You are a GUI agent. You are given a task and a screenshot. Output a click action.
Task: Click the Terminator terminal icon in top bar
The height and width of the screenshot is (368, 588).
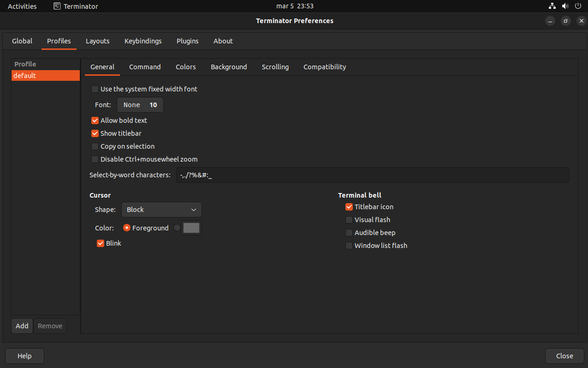(x=57, y=6)
